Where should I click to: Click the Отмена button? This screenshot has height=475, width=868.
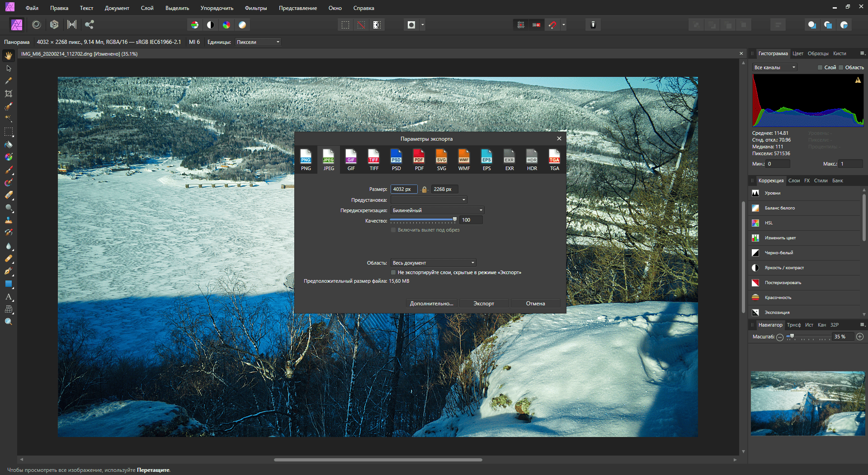(535, 304)
